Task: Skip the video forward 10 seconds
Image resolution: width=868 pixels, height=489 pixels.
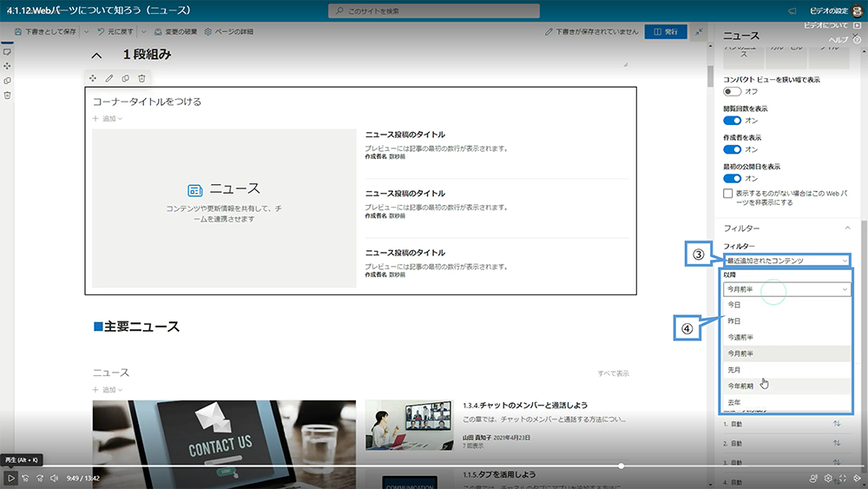Action: coord(40,478)
